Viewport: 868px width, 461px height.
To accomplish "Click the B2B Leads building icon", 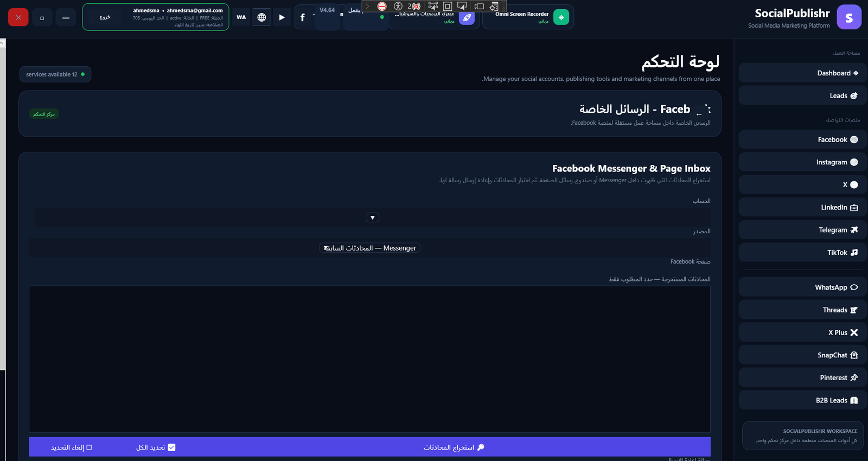I will [x=854, y=400].
